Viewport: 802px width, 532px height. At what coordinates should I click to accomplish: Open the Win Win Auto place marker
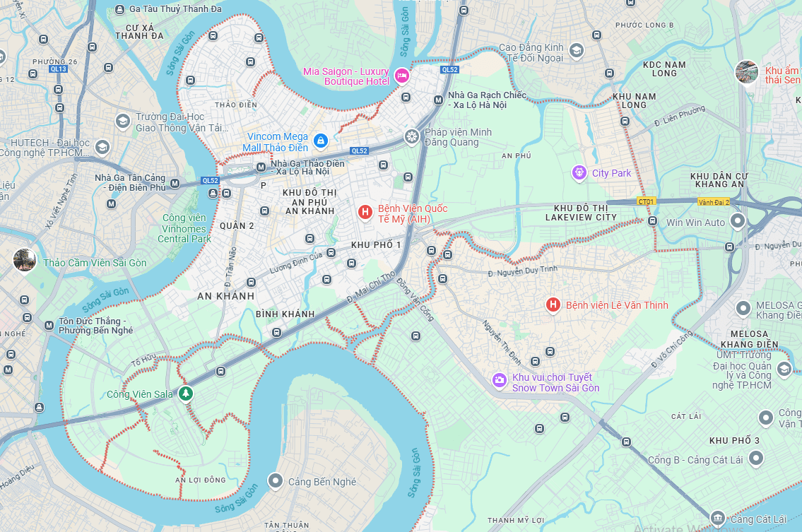point(738,221)
